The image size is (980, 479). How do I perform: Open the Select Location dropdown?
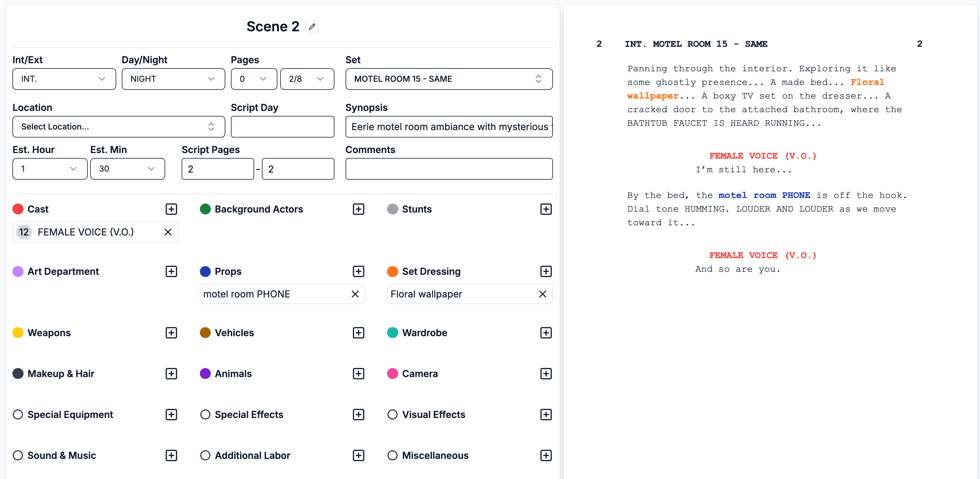tap(118, 127)
